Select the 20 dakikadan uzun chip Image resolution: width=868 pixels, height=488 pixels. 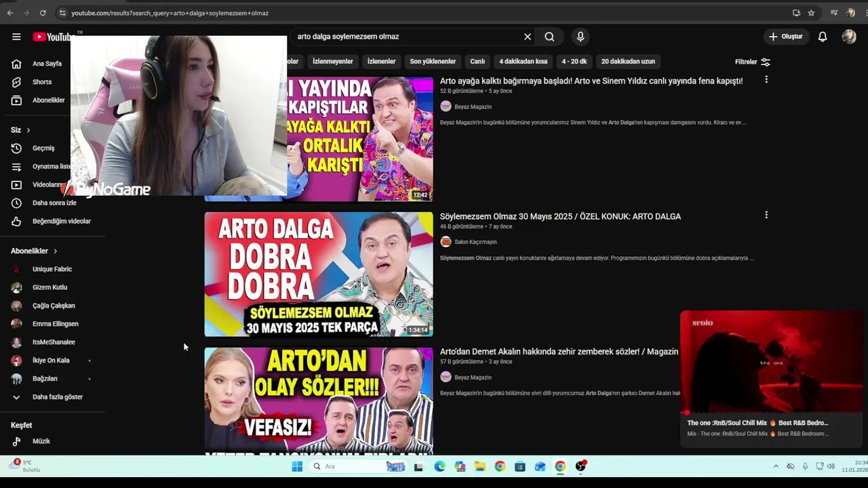point(628,61)
